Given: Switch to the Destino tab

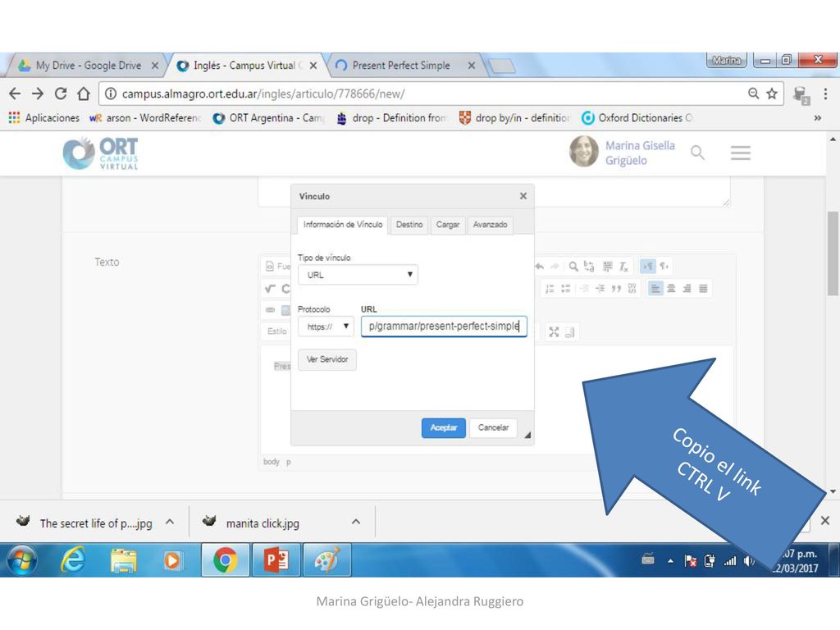Looking at the screenshot, I should (409, 225).
